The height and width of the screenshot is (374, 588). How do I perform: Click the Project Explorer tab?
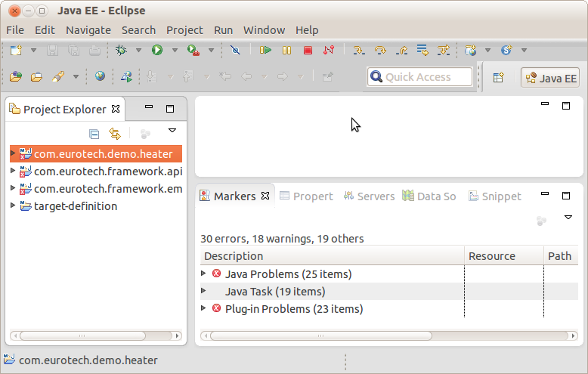(64, 109)
